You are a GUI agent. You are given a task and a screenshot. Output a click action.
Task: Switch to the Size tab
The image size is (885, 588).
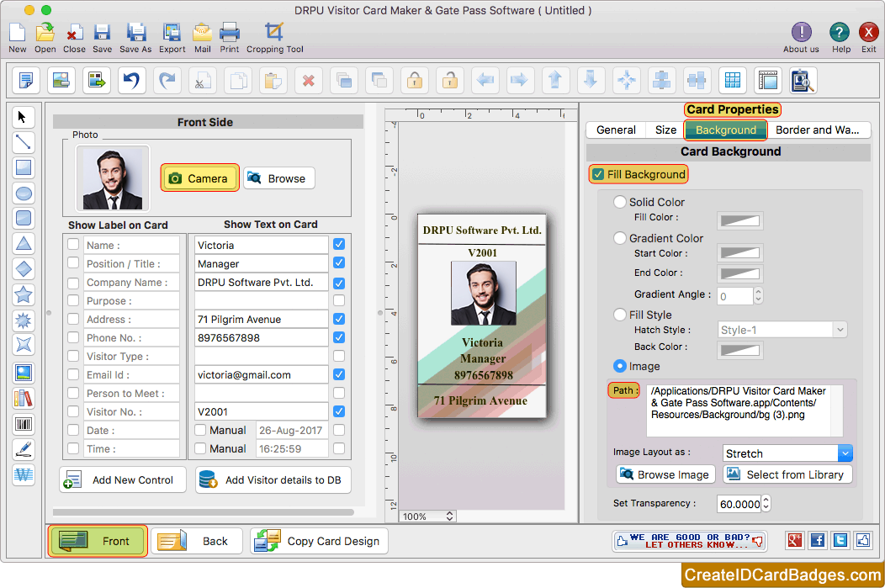click(x=665, y=130)
